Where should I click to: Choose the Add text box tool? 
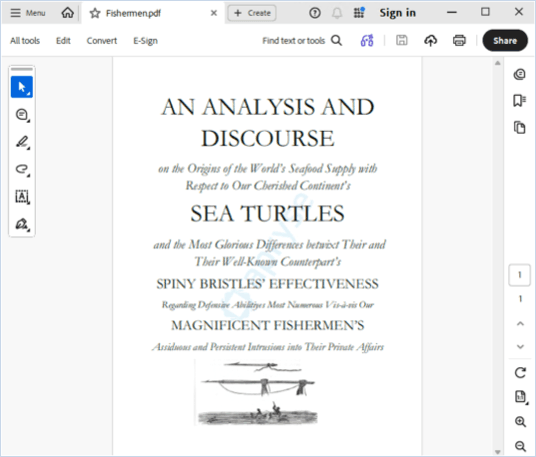[22, 197]
